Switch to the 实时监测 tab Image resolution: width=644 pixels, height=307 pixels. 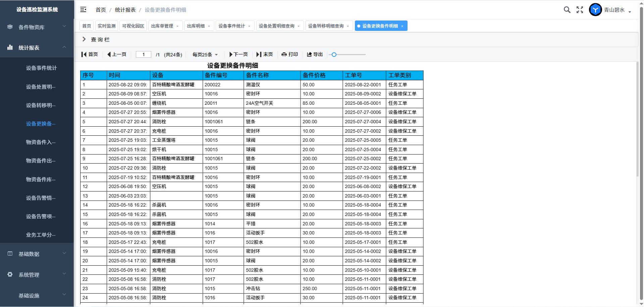tap(107, 26)
